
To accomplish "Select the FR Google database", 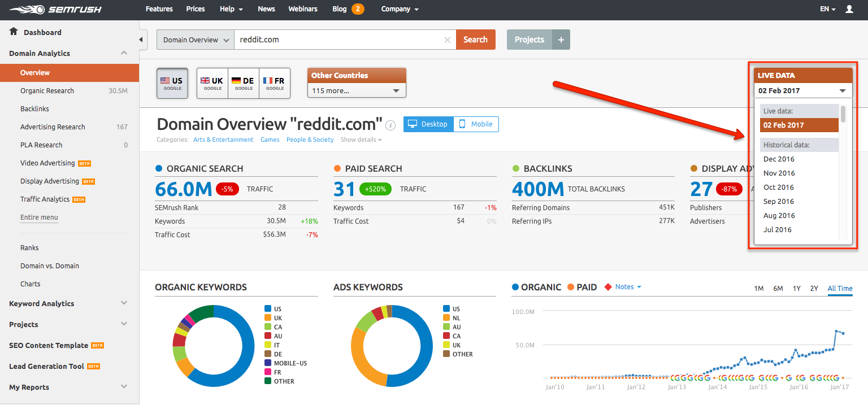I will (x=275, y=83).
